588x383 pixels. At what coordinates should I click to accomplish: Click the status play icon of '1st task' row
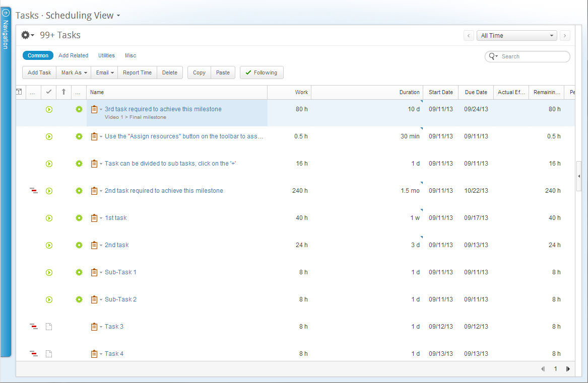pyautogui.click(x=49, y=218)
